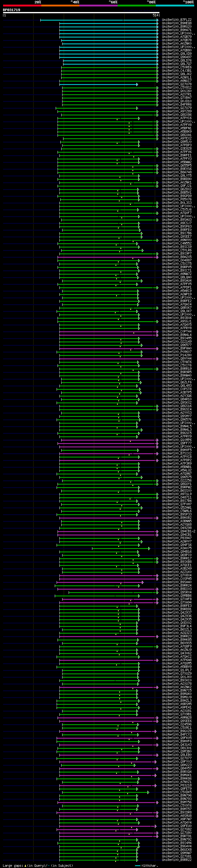Click the UniRef100_B9RFE1 label

176,155
